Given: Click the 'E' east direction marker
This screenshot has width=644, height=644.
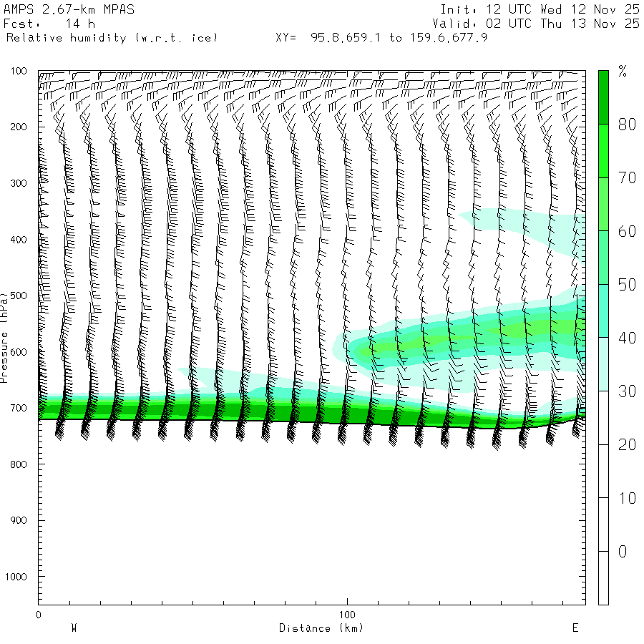Looking at the screenshot, I should [x=575, y=628].
